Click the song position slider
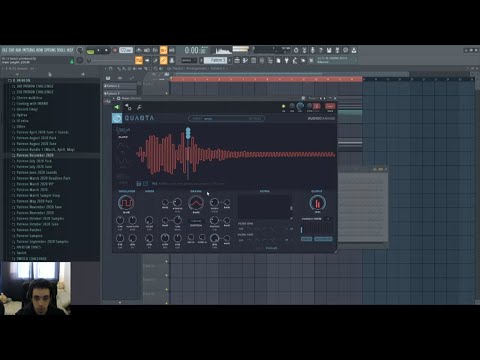 (x=110, y=61)
